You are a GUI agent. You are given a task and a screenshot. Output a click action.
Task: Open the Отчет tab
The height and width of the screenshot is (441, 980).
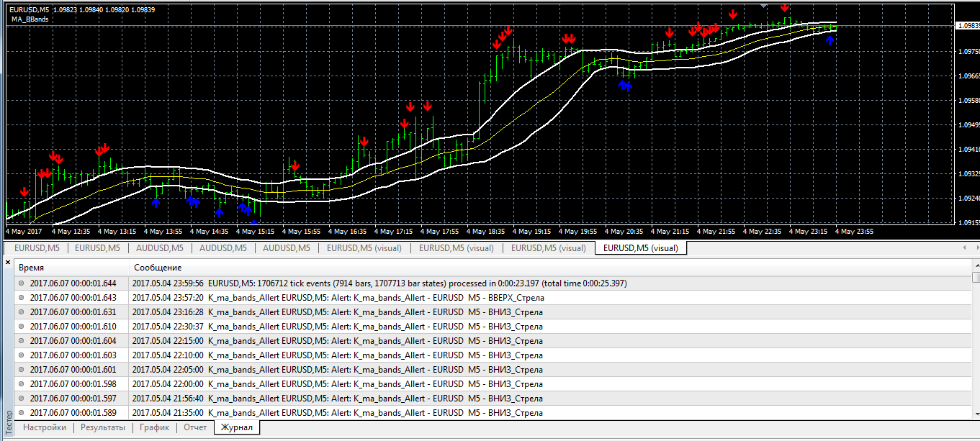(195, 427)
